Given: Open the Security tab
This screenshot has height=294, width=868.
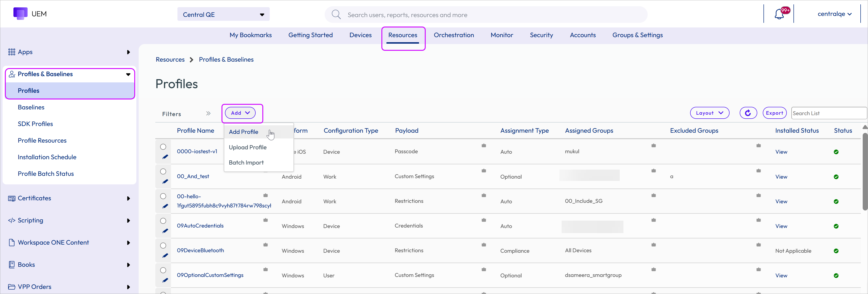Looking at the screenshot, I should (541, 35).
